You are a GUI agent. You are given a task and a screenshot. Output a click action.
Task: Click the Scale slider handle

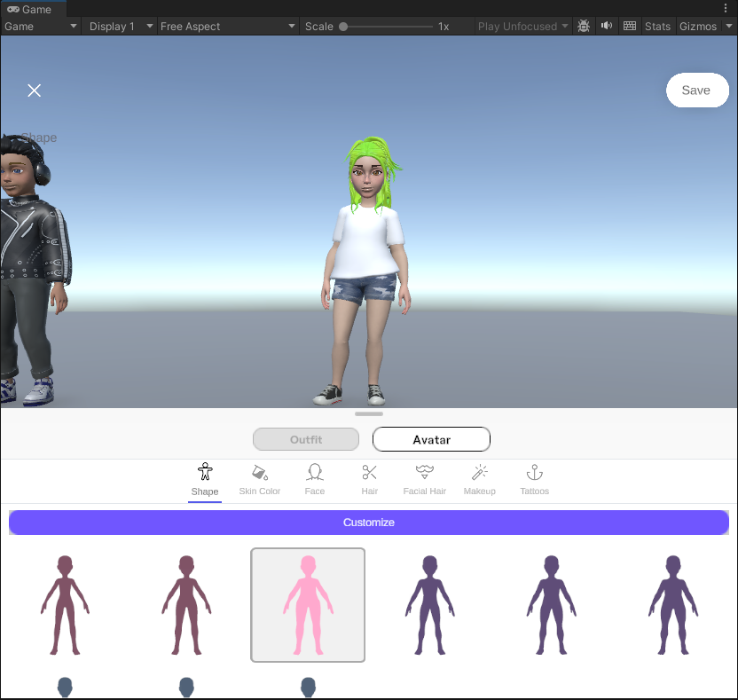tap(343, 27)
